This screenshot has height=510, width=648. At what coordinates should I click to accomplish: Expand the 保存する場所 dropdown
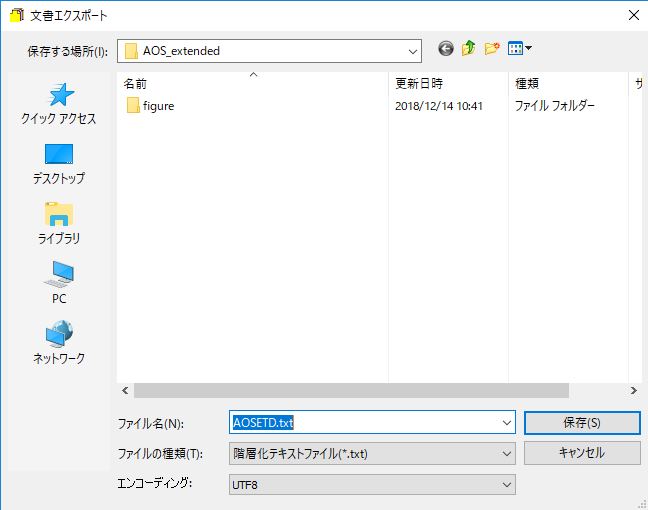coord(412,50)
